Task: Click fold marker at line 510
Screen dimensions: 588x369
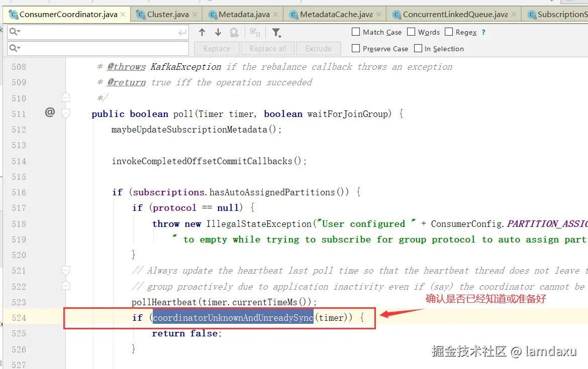Action: point(66,97)
